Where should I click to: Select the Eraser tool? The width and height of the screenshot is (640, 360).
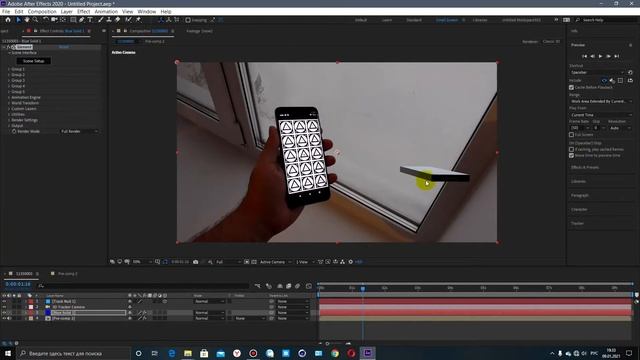click(118, 20)
